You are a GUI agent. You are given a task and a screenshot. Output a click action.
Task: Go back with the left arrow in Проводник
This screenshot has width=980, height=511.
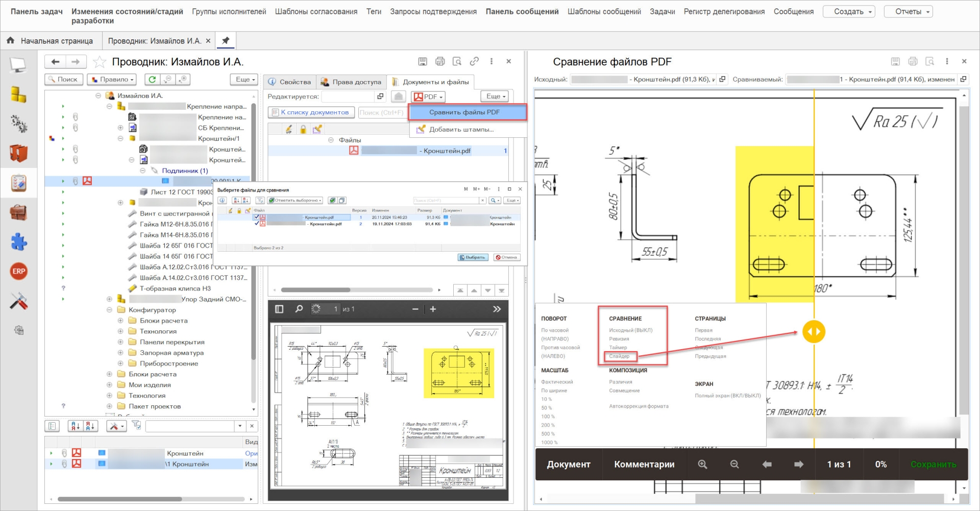pos(55,62)
